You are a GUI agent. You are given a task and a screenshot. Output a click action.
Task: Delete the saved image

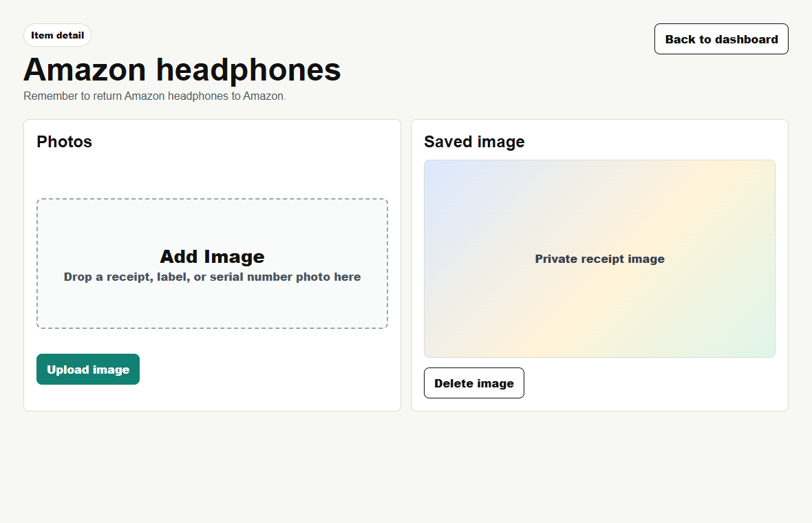pos(474,383)
